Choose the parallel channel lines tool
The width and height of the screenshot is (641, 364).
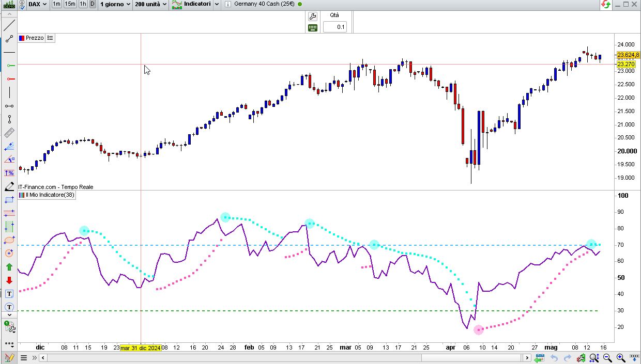9,213
